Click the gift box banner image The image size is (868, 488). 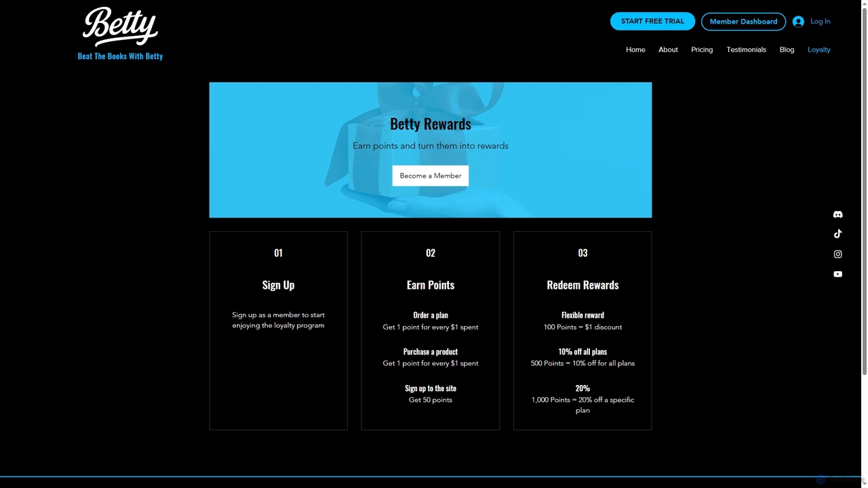431,150
